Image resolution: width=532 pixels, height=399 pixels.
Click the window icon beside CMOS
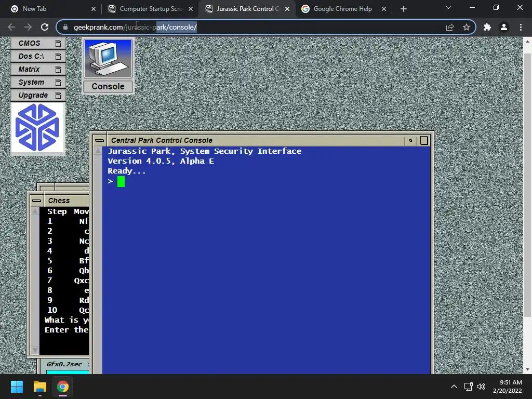(x=58, y=44)
